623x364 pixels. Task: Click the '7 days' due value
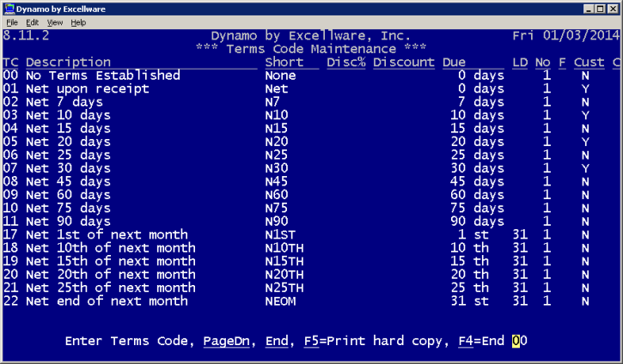pyautogui.click(x=481, y=102)
